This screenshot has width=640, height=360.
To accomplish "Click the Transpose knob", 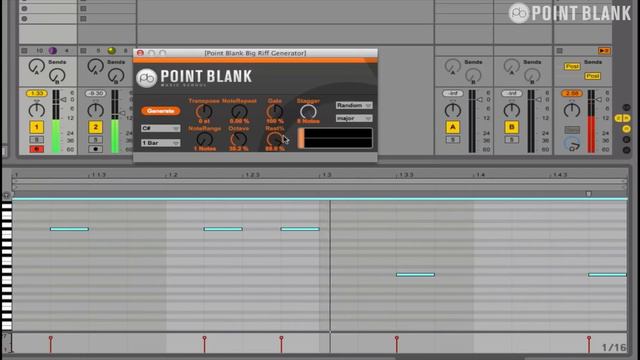I will click(204, 111).
